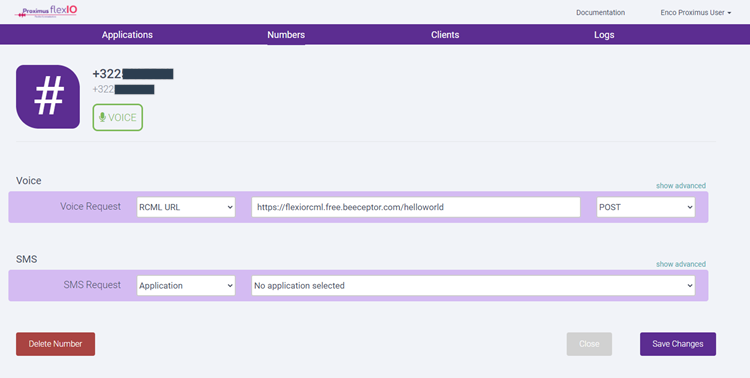Screen dimensions: 750x378
Task: Expand the No application selected dropdown
Action: 473,286
